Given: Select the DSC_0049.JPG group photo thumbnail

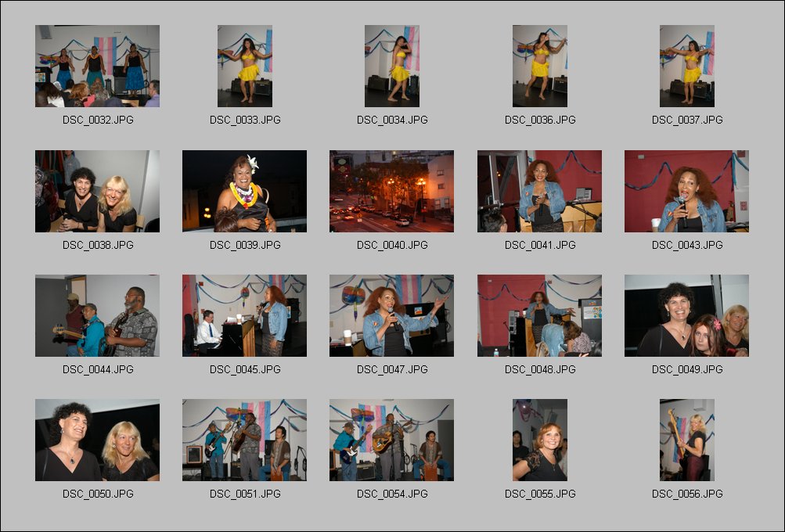Looking at the screenshot, I should click(x=687, y=315).
